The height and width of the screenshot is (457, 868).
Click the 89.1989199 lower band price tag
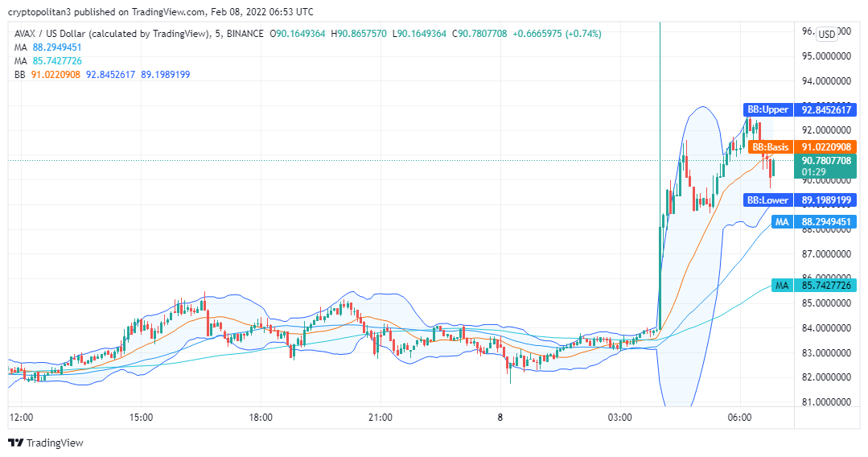[826, 200]
